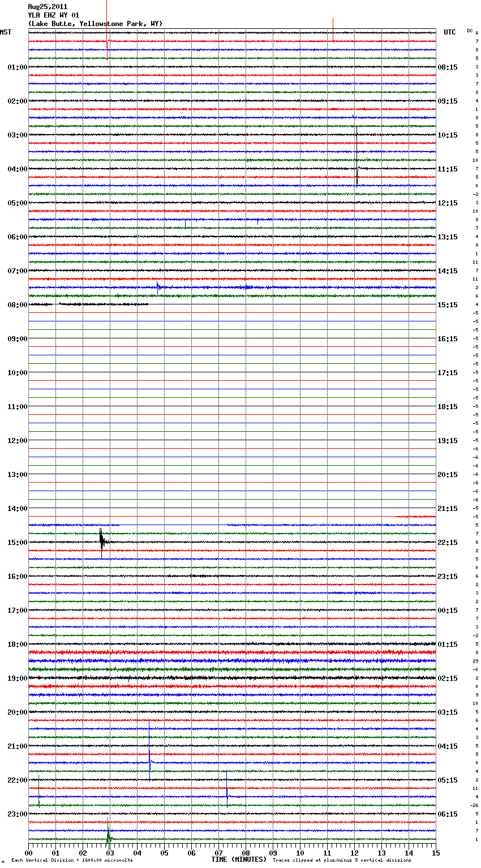Click the MST timezone label
The height and width of the screenshot is (868, 481).
tap(6, 32)
